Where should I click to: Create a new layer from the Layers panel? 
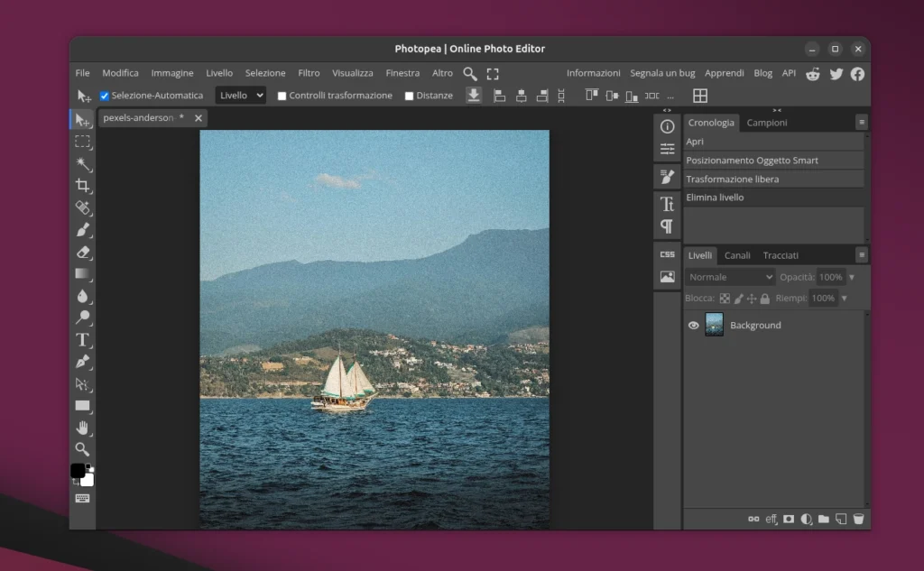(840, 519)
